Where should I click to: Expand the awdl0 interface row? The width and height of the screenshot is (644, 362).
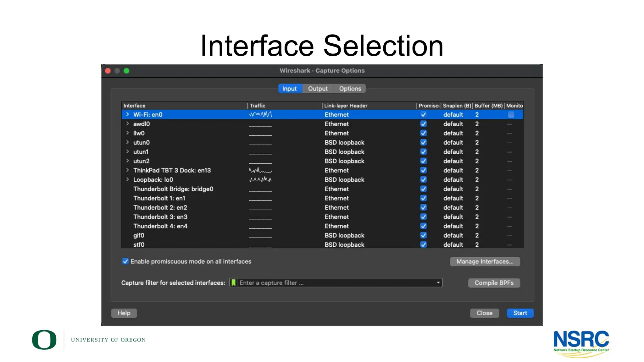127,123
